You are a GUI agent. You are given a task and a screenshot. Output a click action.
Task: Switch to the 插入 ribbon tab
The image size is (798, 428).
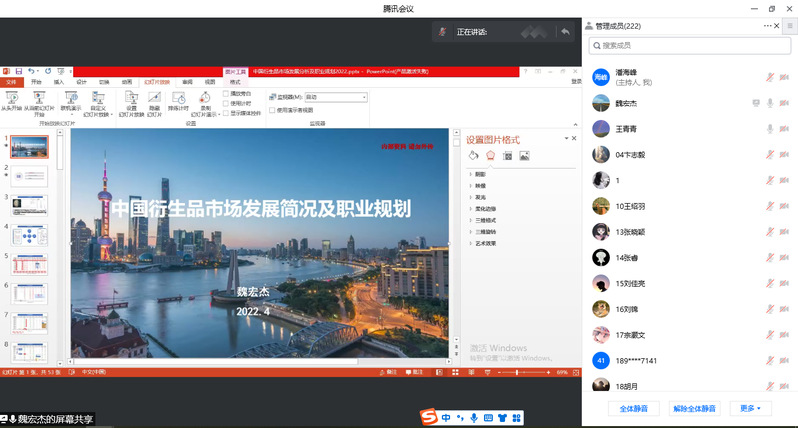(x=58, y=82)
